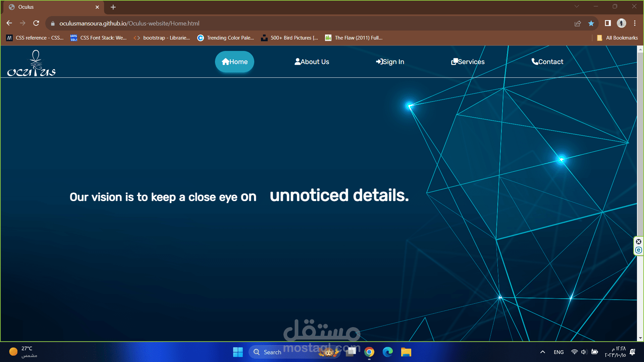Screen dimensions: 644x362
Task: Navigate to the Services page
Action: tap(468, 62)
